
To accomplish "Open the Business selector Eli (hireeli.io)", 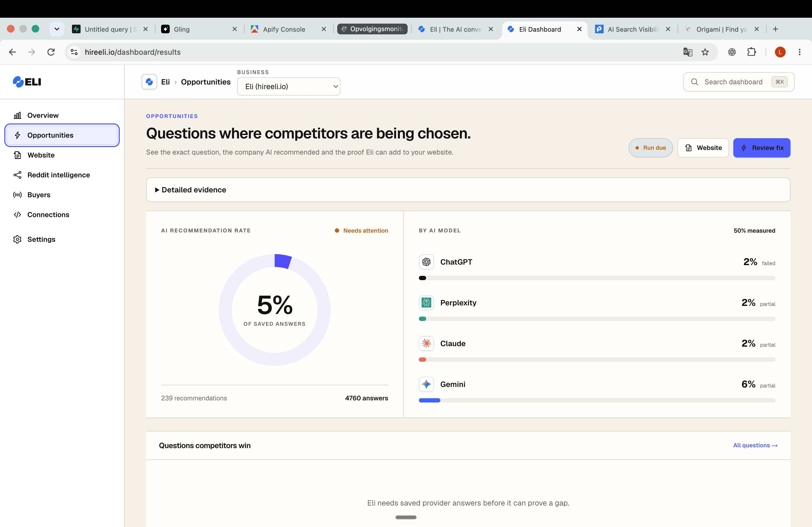I will click(x=289, y=86).
